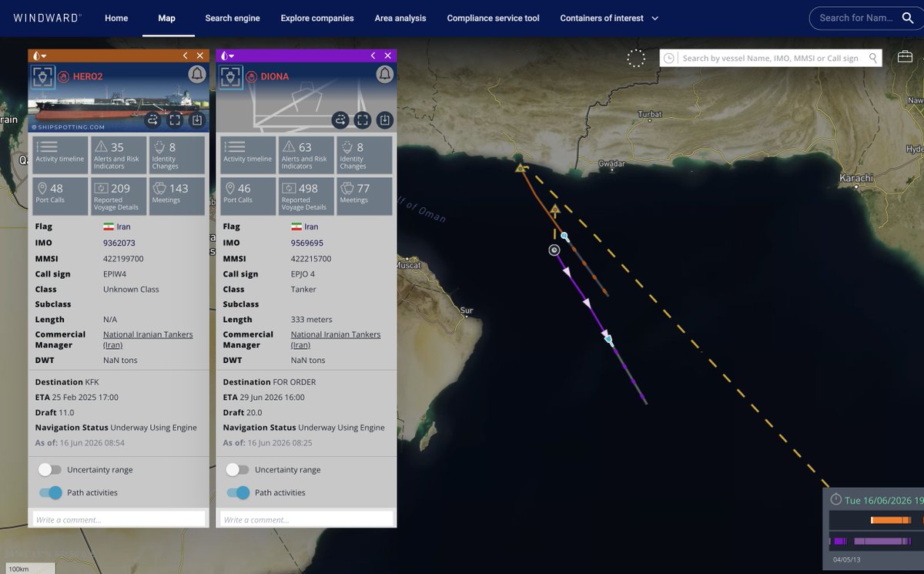Screen dimensions: 924x574
Task: Expand HERO2 panel color dropdown
Action: pos(38,55)
